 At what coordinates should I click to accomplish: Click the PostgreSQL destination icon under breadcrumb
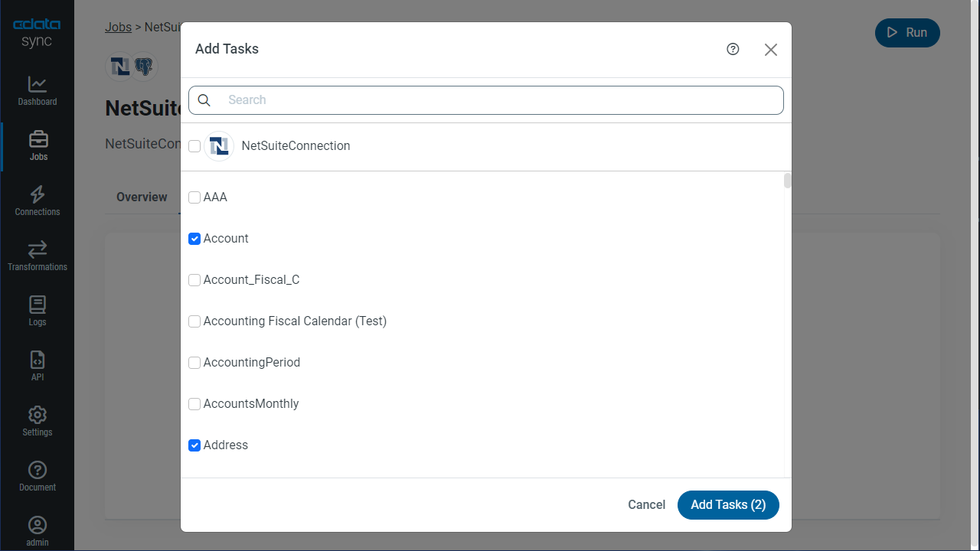click(143, 67)
